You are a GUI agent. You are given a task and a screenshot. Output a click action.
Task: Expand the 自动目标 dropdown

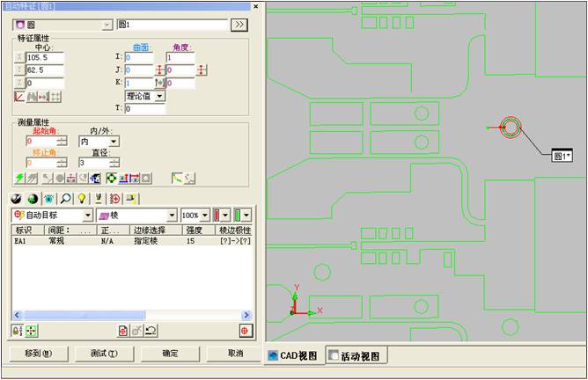pos(87,215)
